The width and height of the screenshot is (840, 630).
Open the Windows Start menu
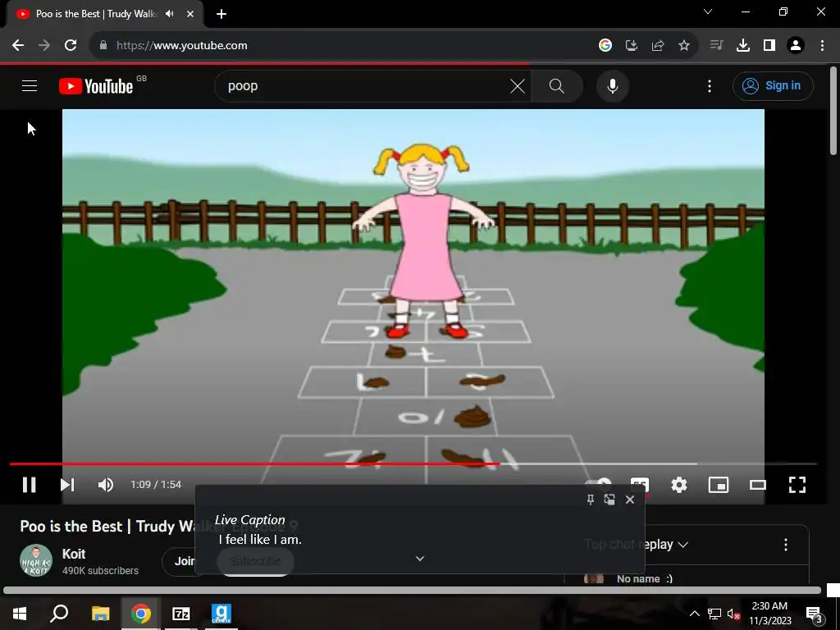click(20, 614)
